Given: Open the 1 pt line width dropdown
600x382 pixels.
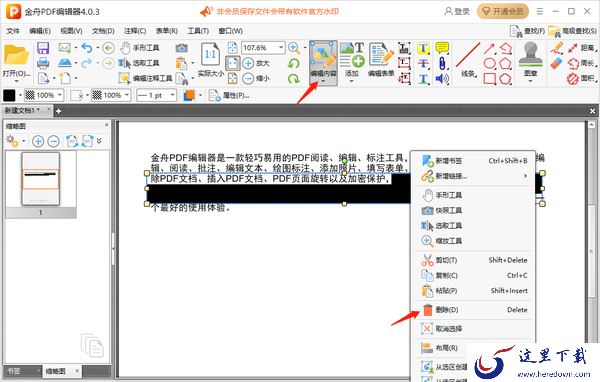Looking at the screenshot, I should click(173, 95).
